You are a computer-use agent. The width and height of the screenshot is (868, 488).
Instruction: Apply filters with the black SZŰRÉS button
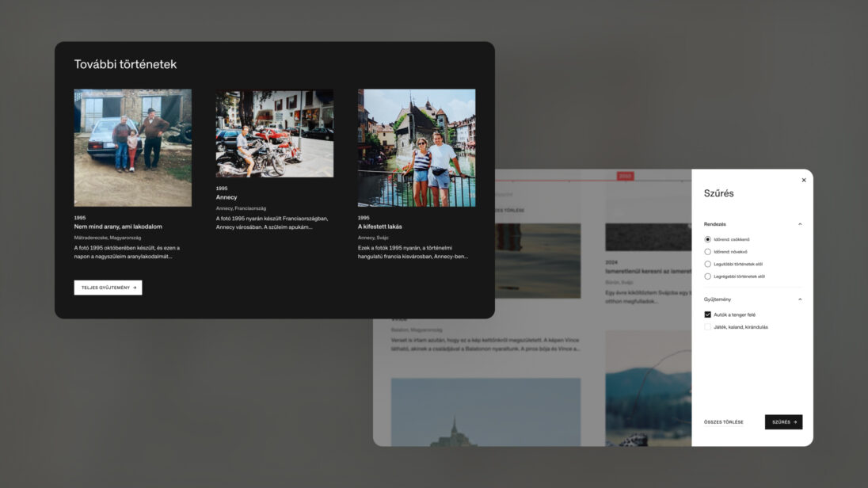784,422
